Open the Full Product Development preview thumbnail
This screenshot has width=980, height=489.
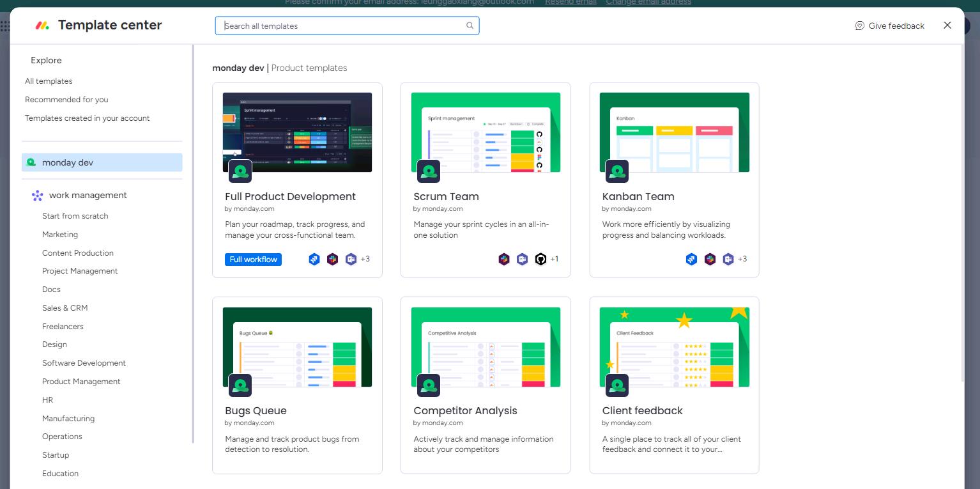coord(297,132)
